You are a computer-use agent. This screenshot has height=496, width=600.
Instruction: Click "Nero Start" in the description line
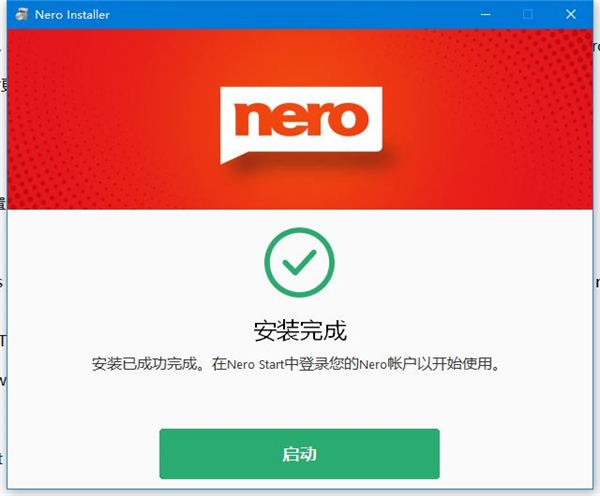(x=256, y=364)
